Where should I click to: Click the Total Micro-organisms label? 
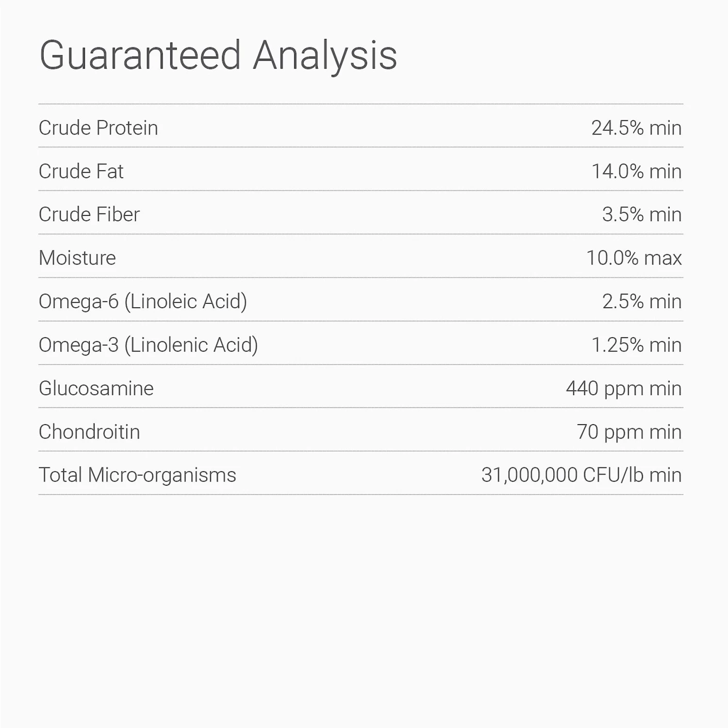point(137,475)
